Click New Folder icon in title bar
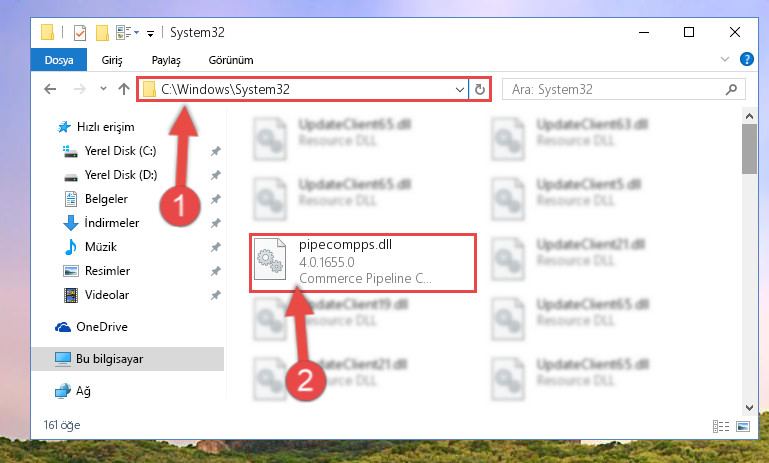Screen dimensions: 769x463 [102, 33]
